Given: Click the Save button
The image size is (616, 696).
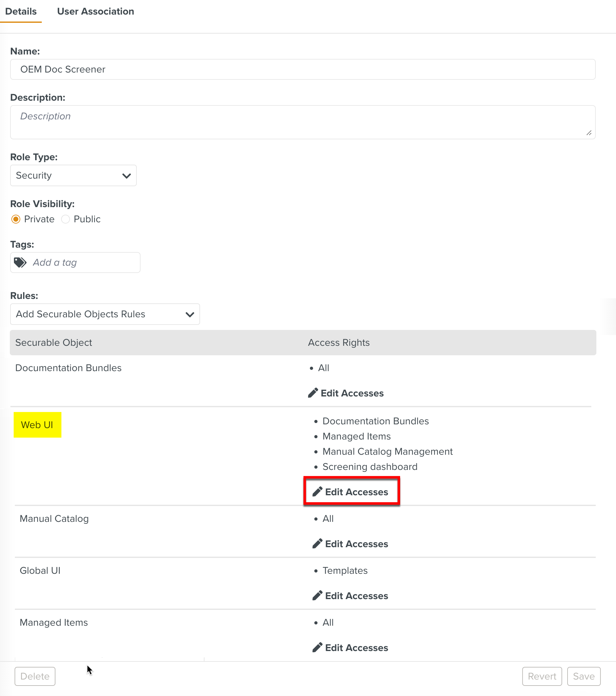Looking at the screenshot, I should tap(583, 676).
